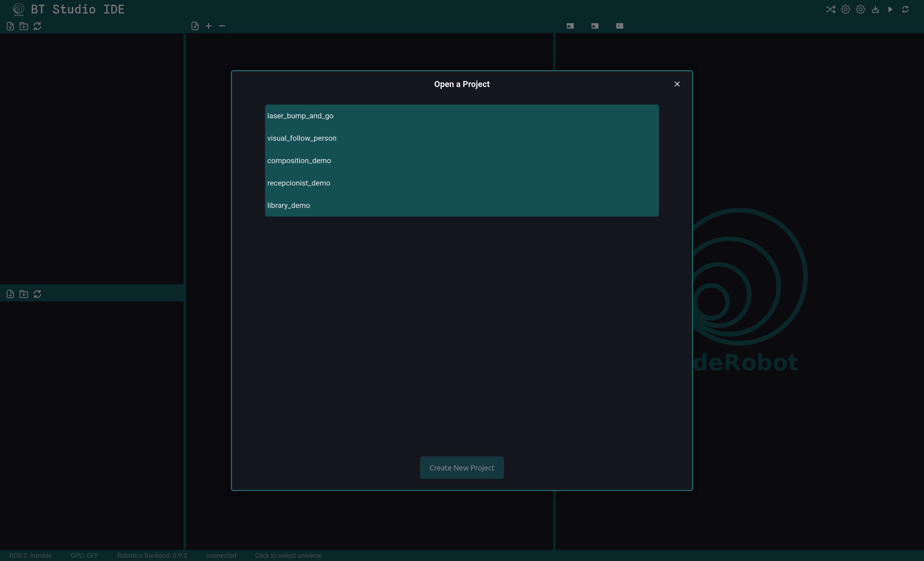This screenshot has height=561, width=924.
Task: Click the plus icon in editor toolbar
Action: pos(209,26)
